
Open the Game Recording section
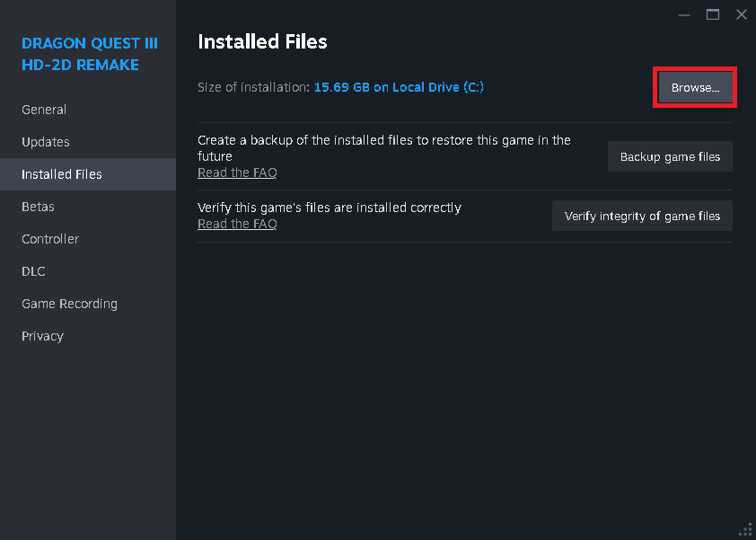point(69,304)
